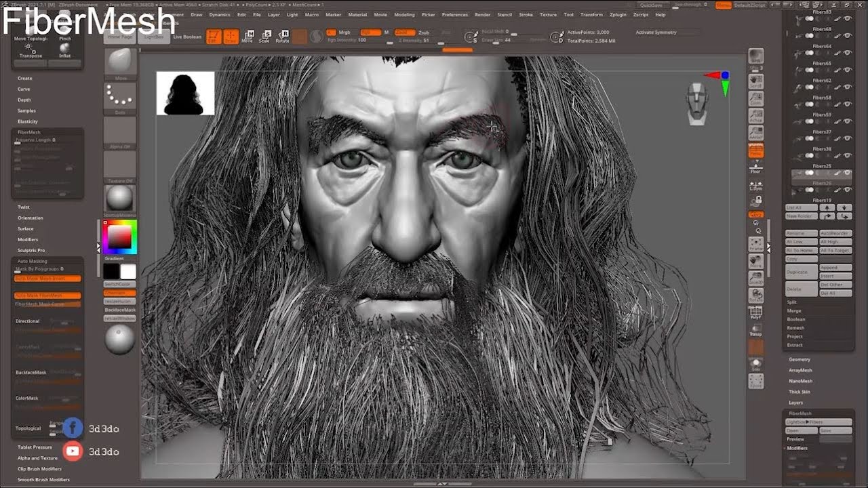Screen dimensions: 868x488
Task: Select the Rotate transform tool
Action: pyautogui.click(x=283, y=37)
